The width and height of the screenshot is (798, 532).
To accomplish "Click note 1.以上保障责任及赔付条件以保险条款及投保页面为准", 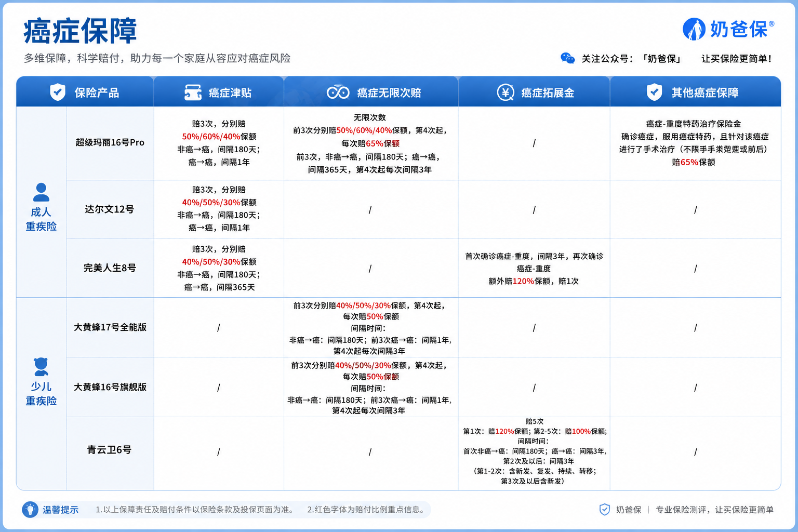I will 196,510.
